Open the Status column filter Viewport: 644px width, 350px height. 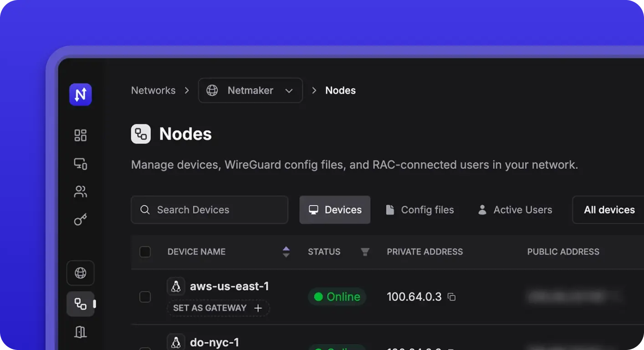coord(365,252)
